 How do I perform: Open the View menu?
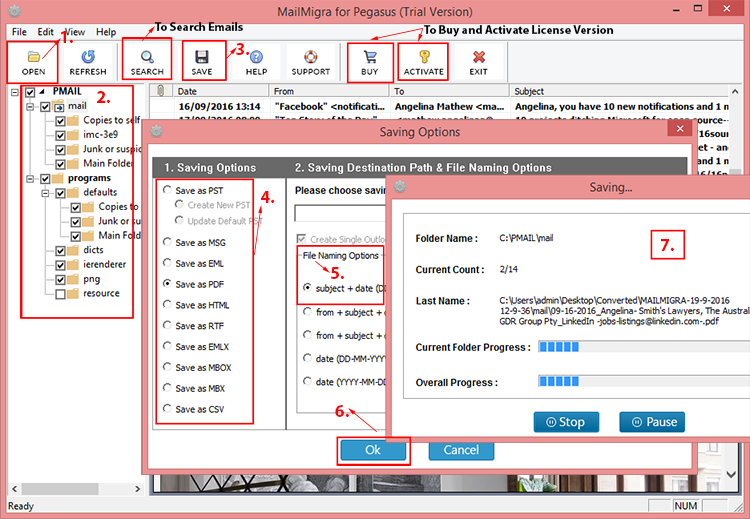click(x=75, y=32)
